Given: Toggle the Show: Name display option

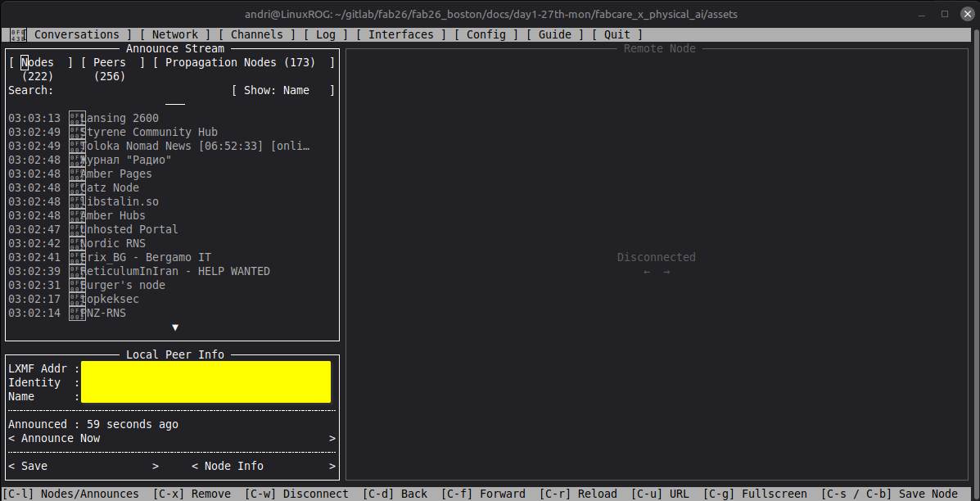Looking at the screenshot, I should click(x=283, y=91).
